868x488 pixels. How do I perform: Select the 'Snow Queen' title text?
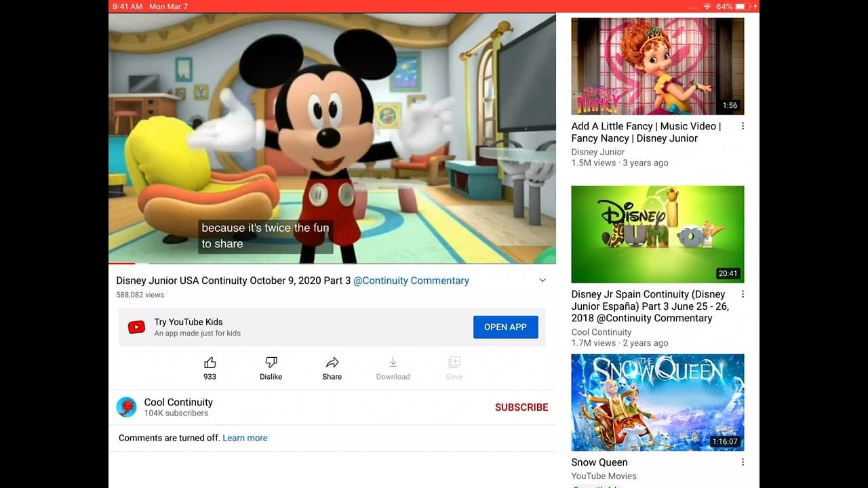coord(599,462)
